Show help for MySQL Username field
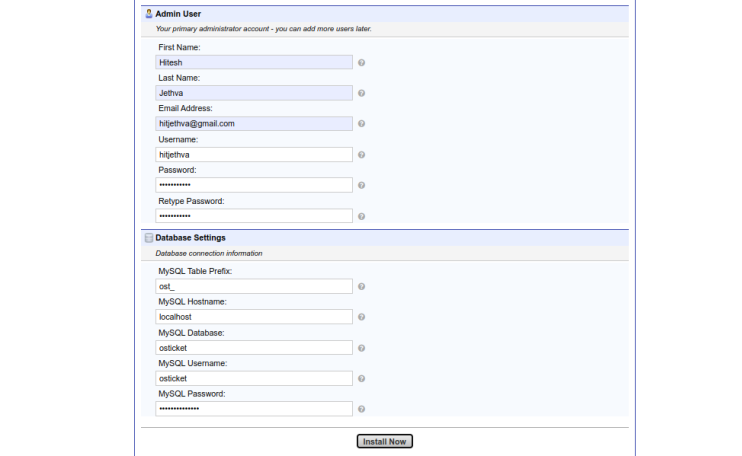Screen dimensions: 742x456 point(361,379)
